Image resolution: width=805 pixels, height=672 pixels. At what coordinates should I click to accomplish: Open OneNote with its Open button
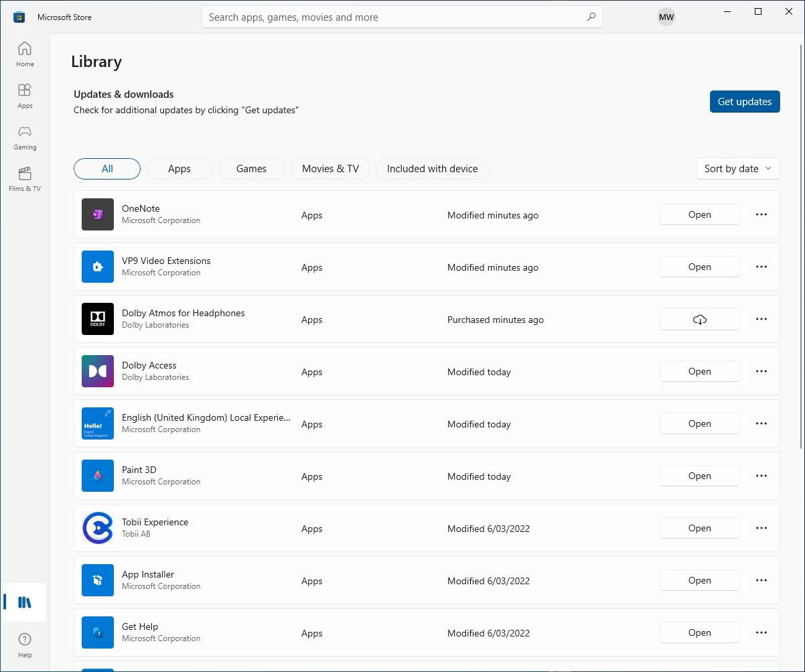point(699,215)
